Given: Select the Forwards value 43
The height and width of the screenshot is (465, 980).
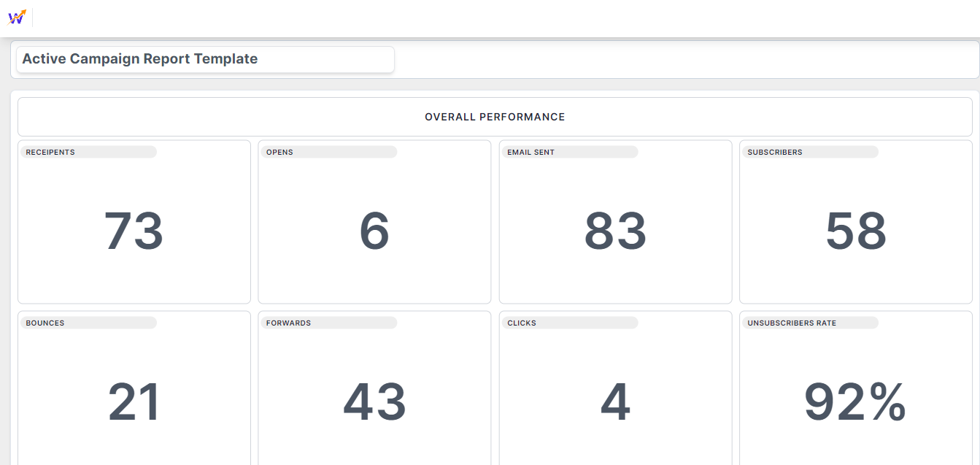Looking at the screenshot, I should point(374,403).
